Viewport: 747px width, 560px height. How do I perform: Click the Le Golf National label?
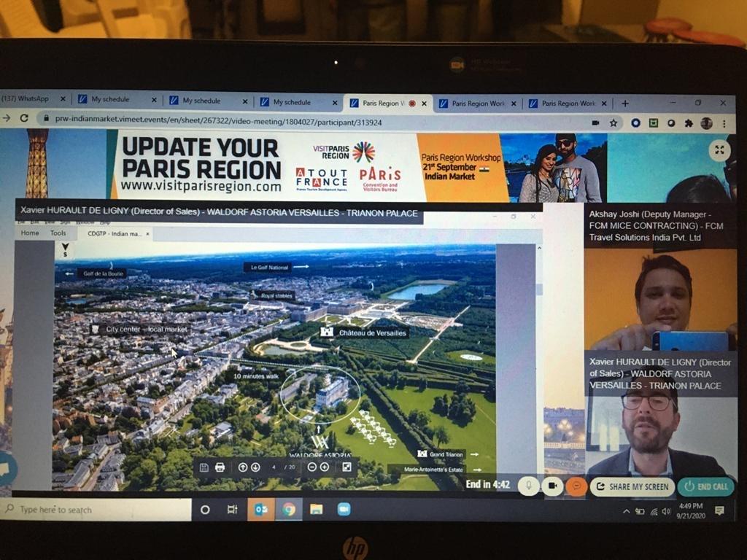[x=270, y=267]
